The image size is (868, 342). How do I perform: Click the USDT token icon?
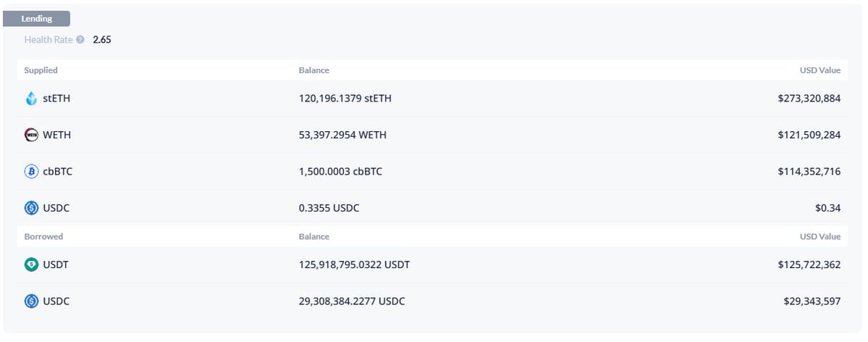pyautogui.click(x=31, y=264)
